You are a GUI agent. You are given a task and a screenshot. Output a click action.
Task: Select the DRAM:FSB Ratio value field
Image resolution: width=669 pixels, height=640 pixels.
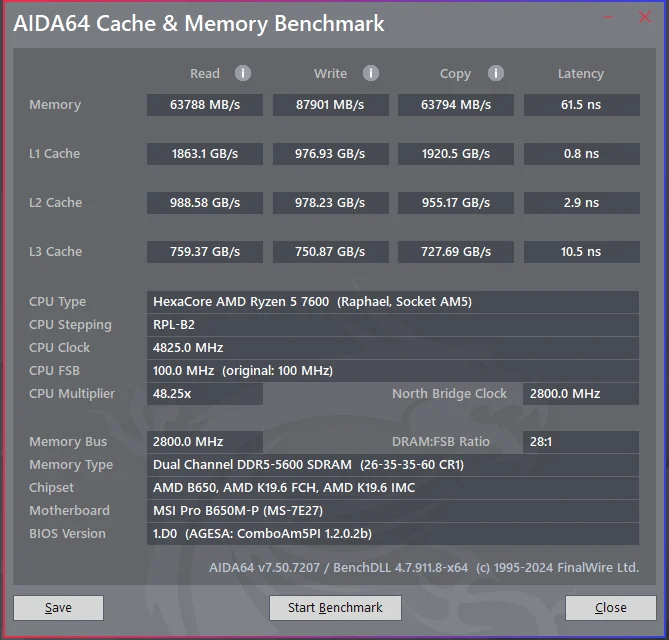coord(581,442)
